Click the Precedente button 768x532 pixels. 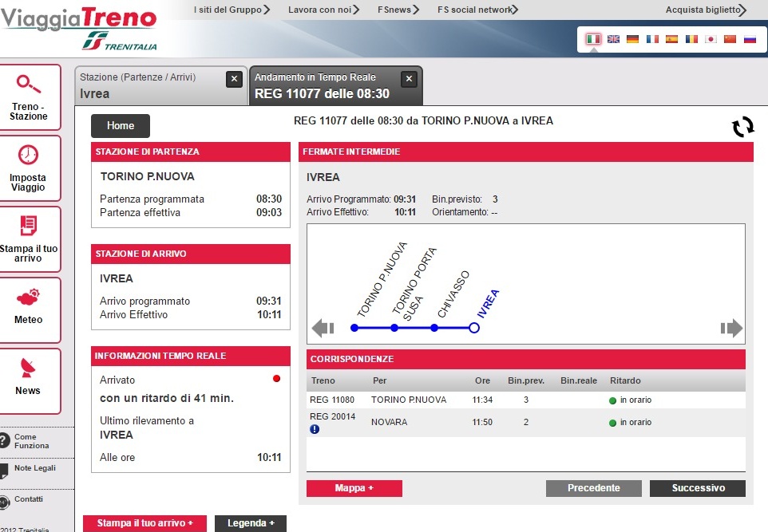pyautogui.click(x=594, y=488)
